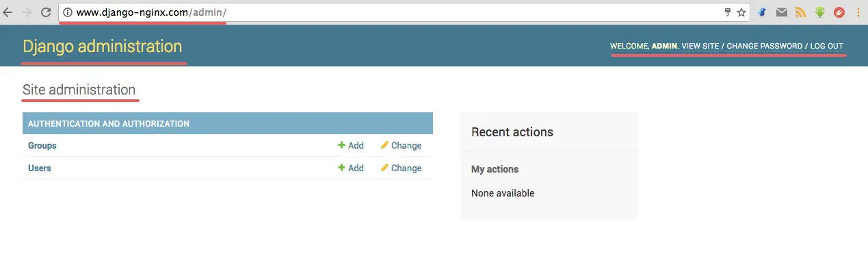Open the green download arrow extension

pos(819,12)
